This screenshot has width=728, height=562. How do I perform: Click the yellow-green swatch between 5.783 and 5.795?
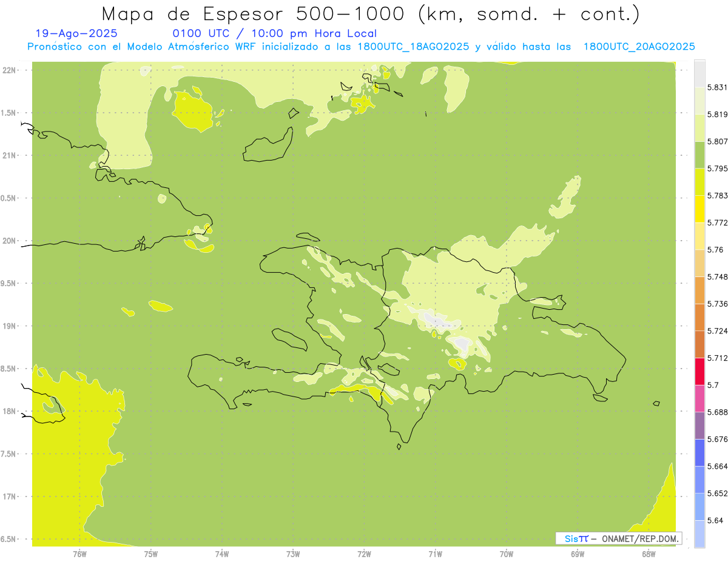tap(699, 182)
